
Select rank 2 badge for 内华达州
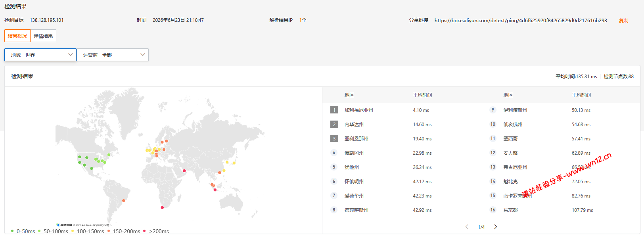tap(334, 124)
